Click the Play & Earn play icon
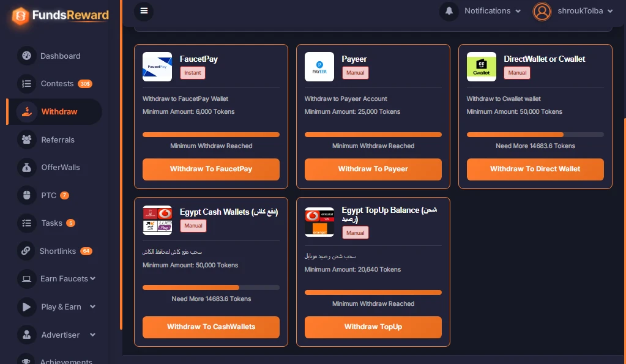 click(x=27, y=307)
